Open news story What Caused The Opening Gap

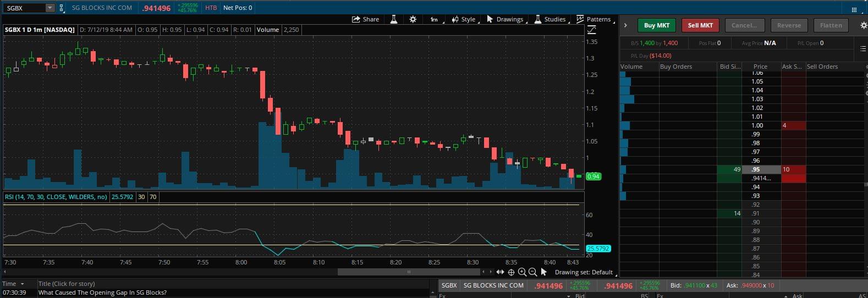coord(102,293)
